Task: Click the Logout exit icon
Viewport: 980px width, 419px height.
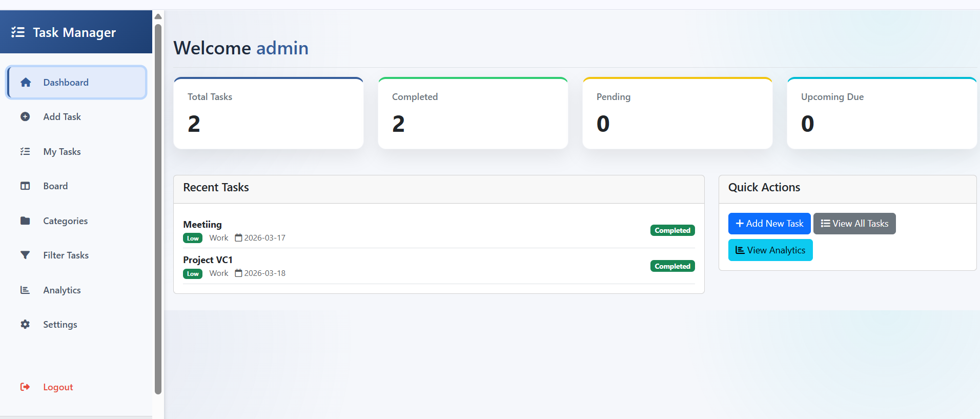Action: pyautogui.click(x=25, y=387)
